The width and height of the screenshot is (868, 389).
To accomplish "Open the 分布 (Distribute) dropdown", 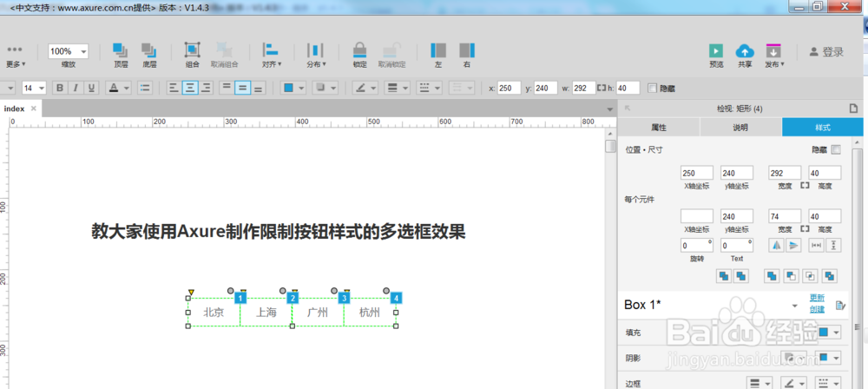I will pyautogui.click(x=316, y=56).
